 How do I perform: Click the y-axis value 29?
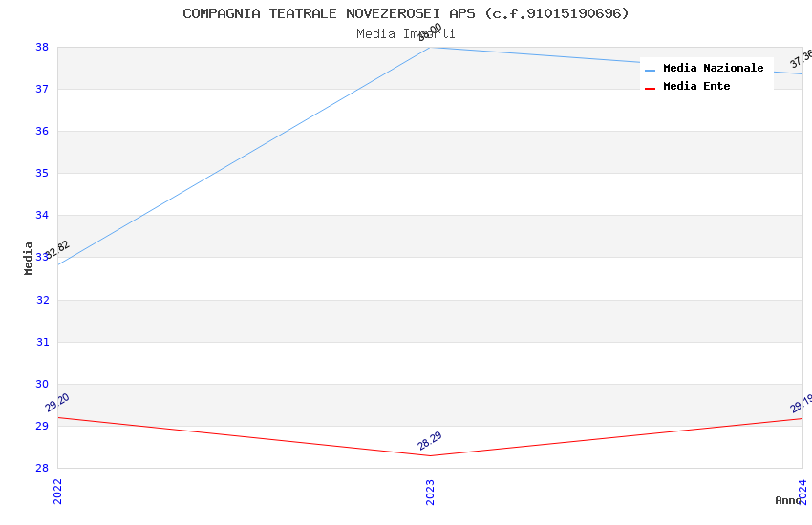(x=42, y=427)
